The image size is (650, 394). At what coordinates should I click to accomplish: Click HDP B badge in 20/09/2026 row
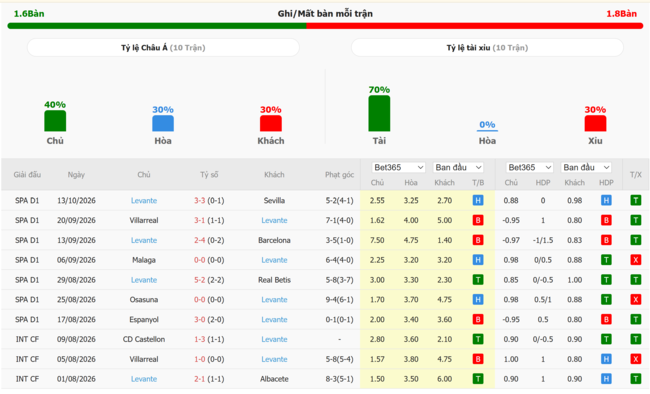point(606,221)
